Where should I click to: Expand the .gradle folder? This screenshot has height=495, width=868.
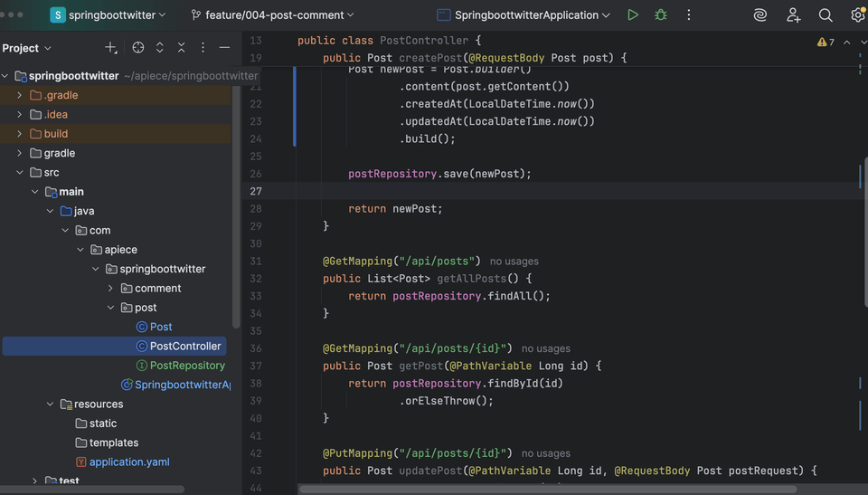point(20,95)
